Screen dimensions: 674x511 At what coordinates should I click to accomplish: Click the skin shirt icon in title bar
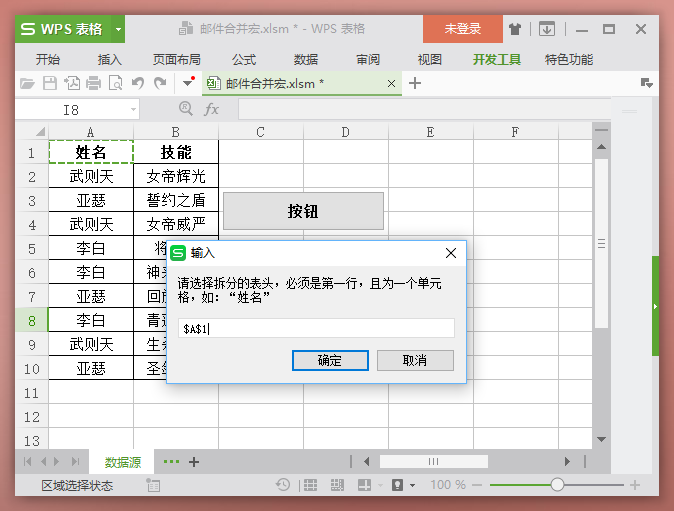coord(515,29)
